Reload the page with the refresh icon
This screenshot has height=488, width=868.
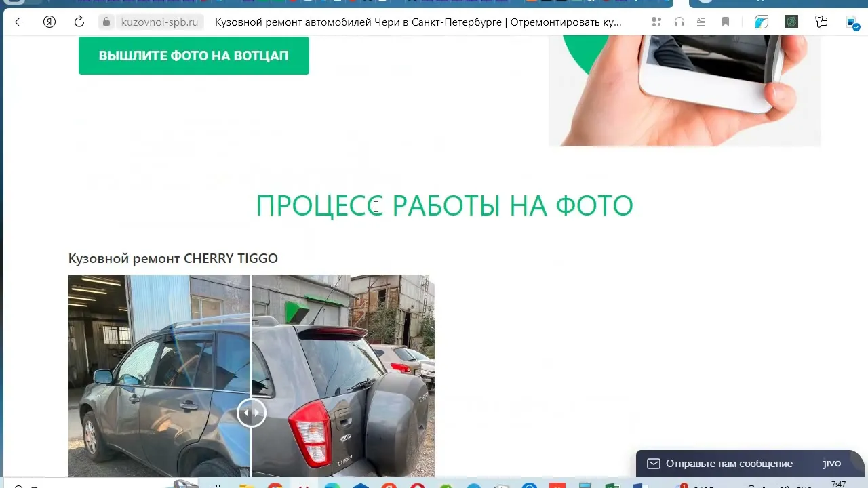[x=79, y=22]
